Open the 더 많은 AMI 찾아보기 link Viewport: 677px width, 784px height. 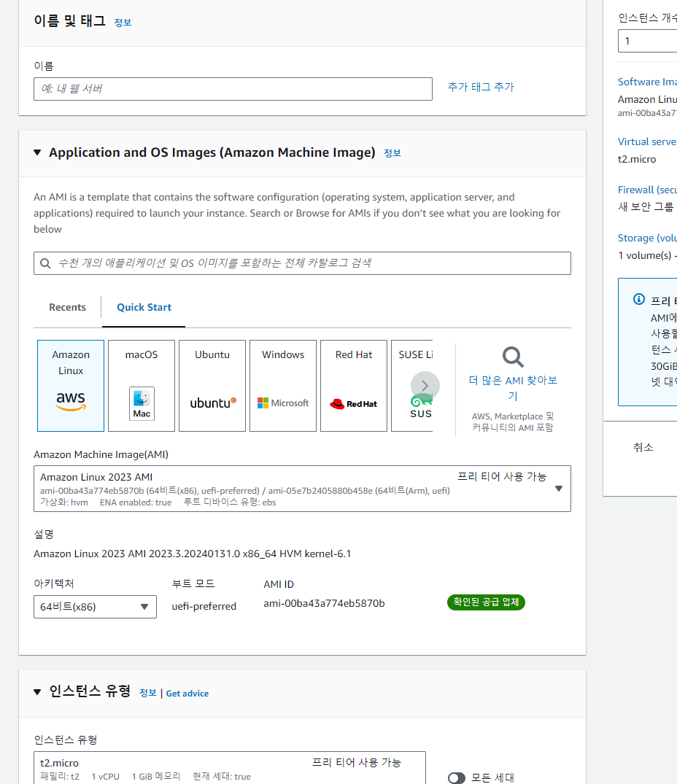pos(513,388)
